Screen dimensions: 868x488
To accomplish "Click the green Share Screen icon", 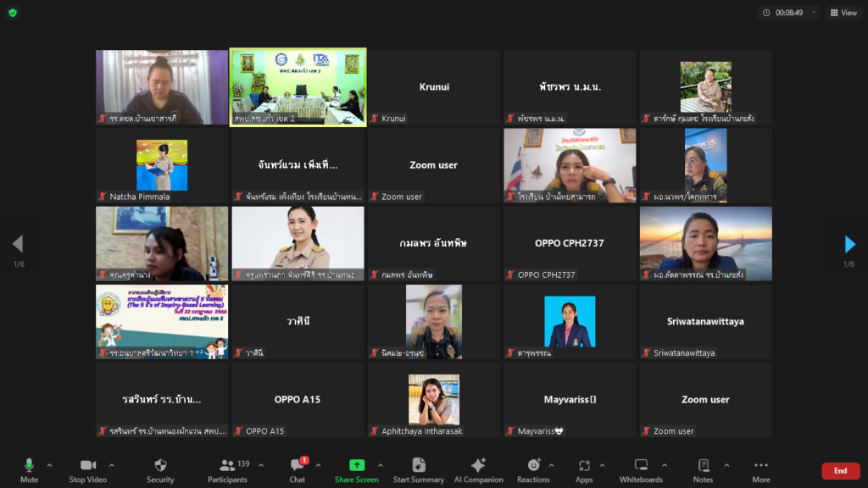I will 357,465.
